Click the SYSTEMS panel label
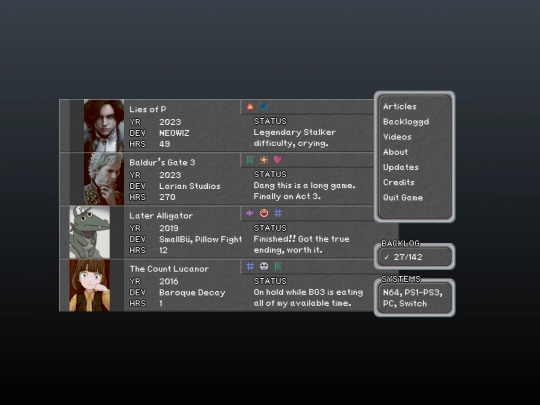Screen dimensions: 540x405 point(401,279)
